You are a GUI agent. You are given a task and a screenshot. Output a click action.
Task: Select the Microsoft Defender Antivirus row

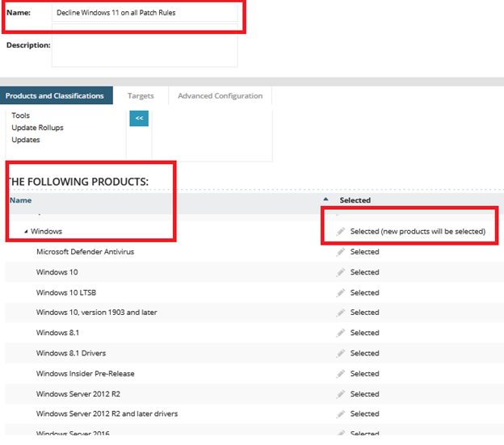[x=254, y=252]
